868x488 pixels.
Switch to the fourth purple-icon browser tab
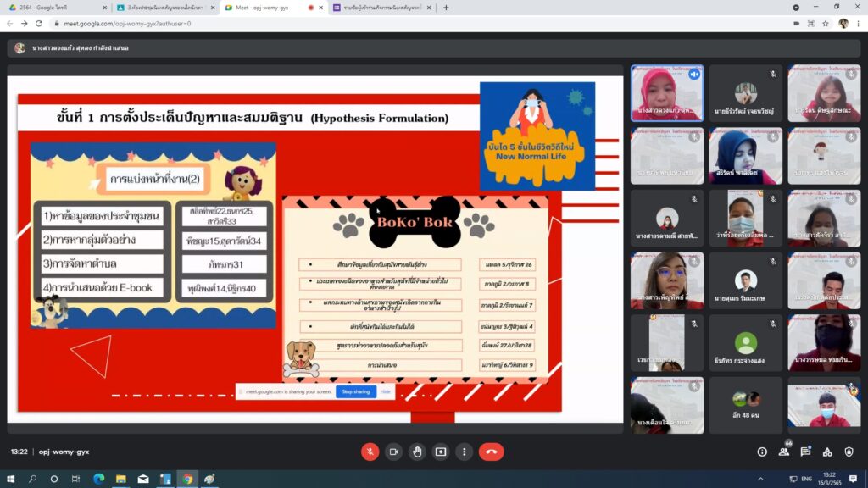pyautogui.click(x=382, y=8)
